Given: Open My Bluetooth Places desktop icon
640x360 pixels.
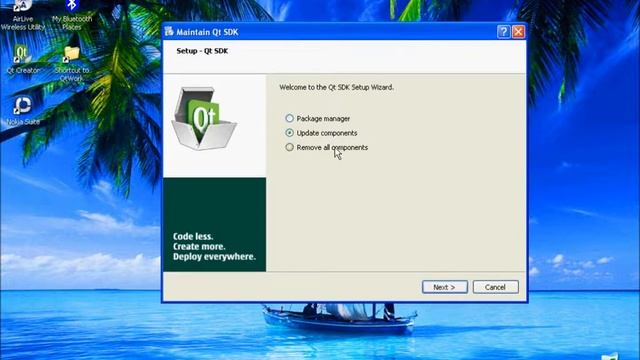Looking at the screenshot, I should (x=72, y=16).
